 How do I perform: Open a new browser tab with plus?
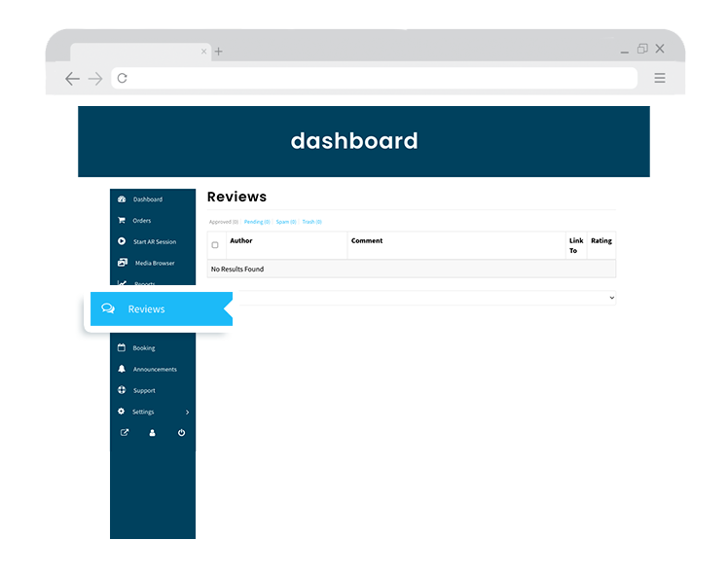(219, 52)
